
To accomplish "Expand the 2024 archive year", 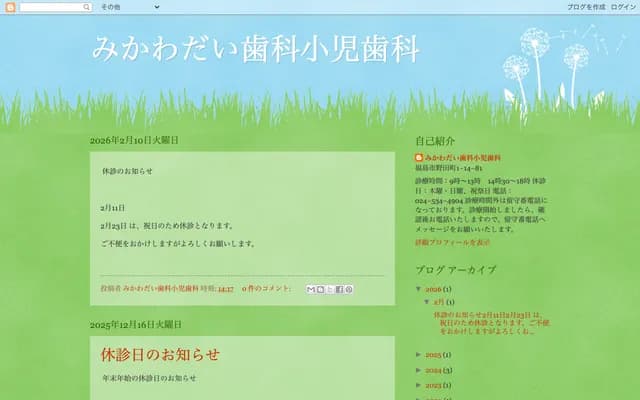I will (419, 370).
